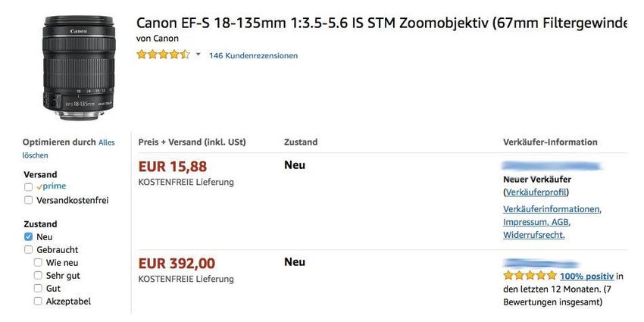Click the '100% positiv' seller rating link
This screenshot has height=322, width=644.
(x=586, y=277)
